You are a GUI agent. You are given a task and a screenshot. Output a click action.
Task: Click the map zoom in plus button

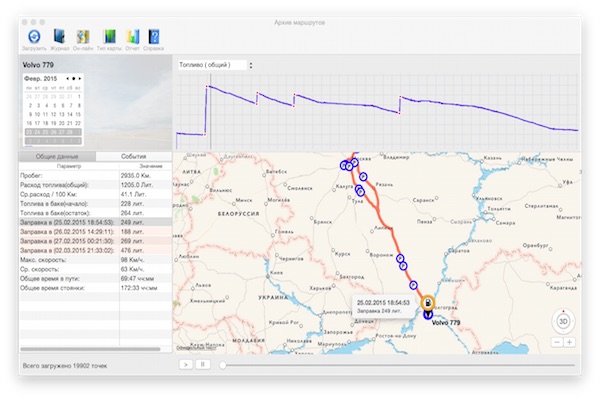(x=570, y=342)
